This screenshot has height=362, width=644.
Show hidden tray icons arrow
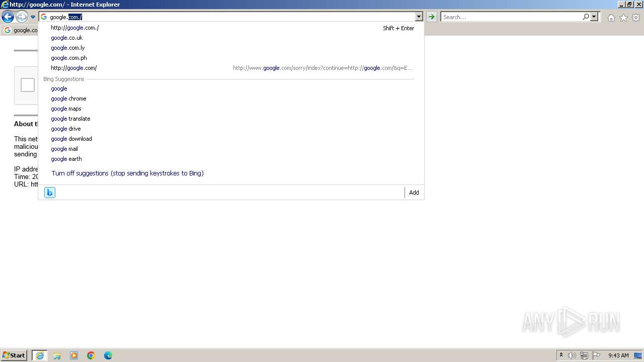click(561, 355)
